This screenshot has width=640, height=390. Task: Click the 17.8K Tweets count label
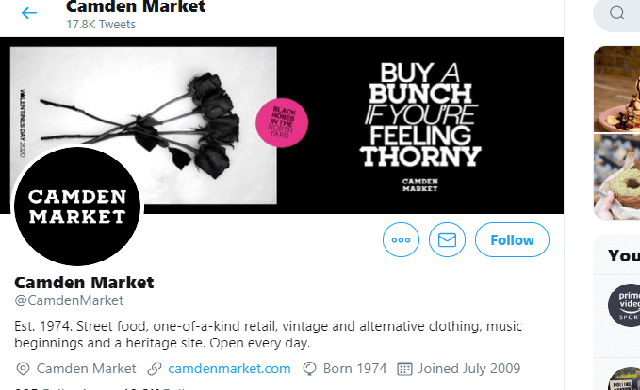(101, 24)
